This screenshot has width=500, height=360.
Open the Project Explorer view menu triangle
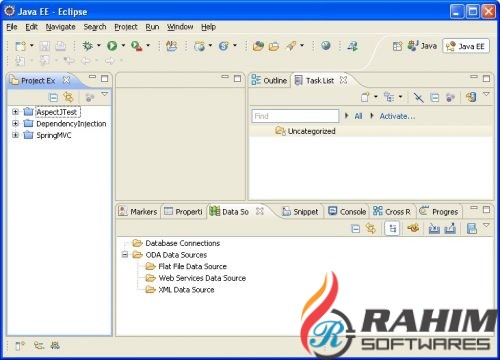pyautogui.click(x=105, y=94)
